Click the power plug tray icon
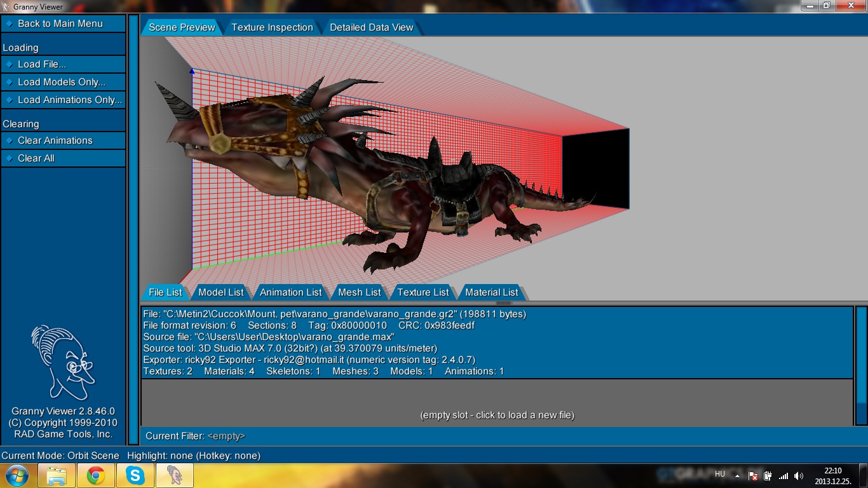This screenshot has width=868, height=488. point(768,476)
